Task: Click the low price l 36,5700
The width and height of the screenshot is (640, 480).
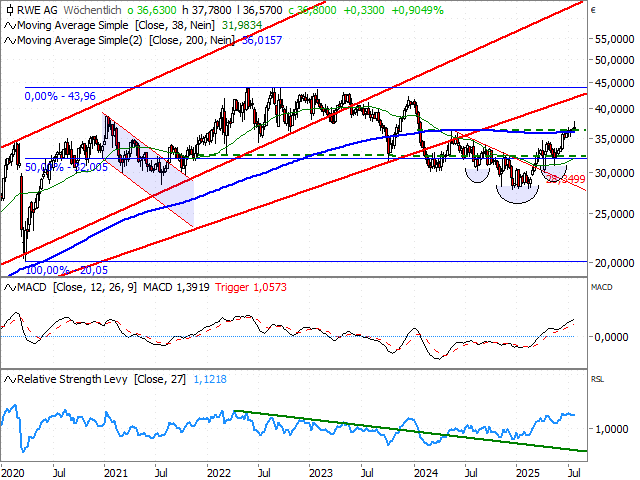Action: coord(259,10)
